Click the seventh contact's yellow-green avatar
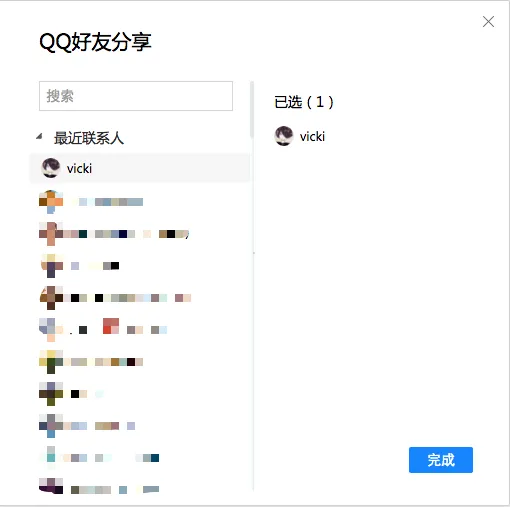 pyautogui.click(x=51, y=362)
